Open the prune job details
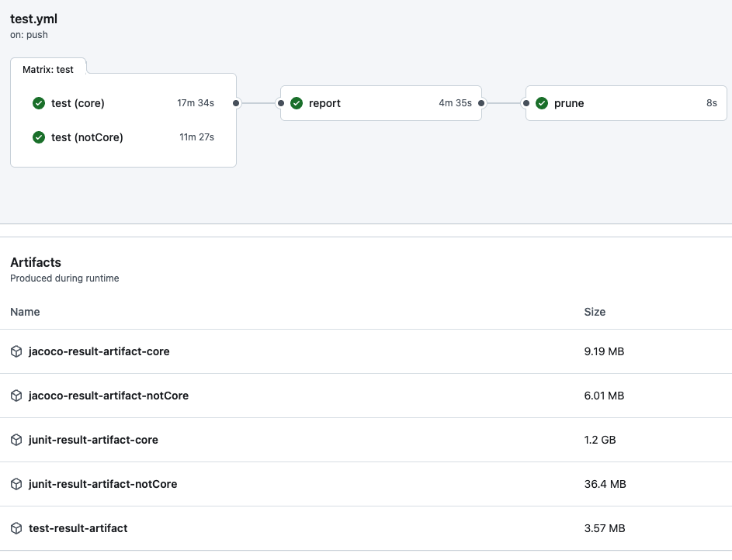The image size is (732, 560). (569, 103)
